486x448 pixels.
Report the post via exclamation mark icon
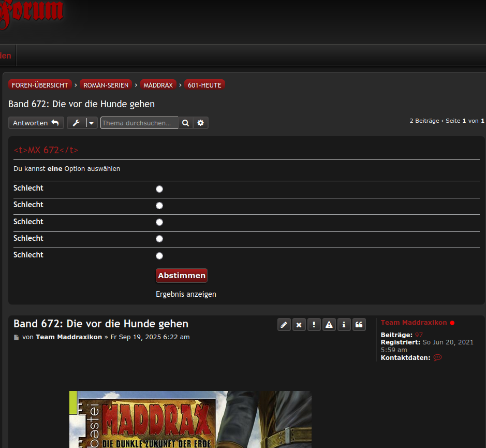coord(314,325)
